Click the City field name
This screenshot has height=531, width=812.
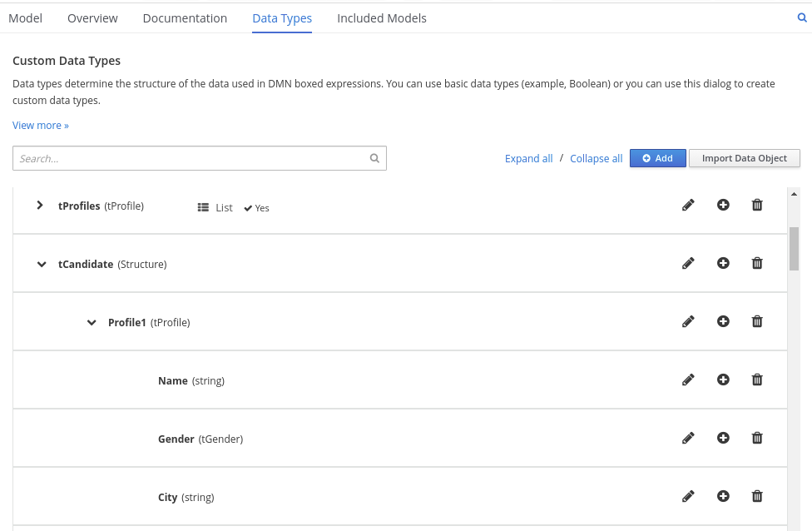[168, 498]
